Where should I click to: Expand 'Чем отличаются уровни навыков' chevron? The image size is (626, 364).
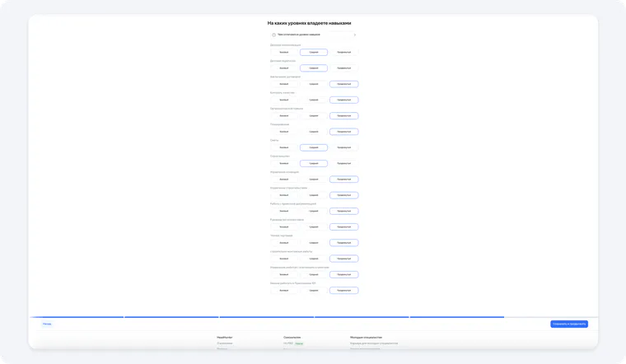coord(354,35)
